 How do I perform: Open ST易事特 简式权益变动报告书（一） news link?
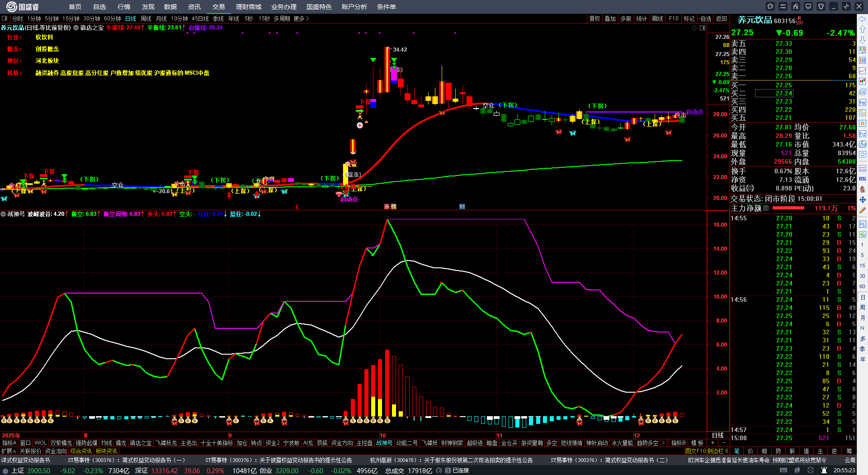(127, 460)
